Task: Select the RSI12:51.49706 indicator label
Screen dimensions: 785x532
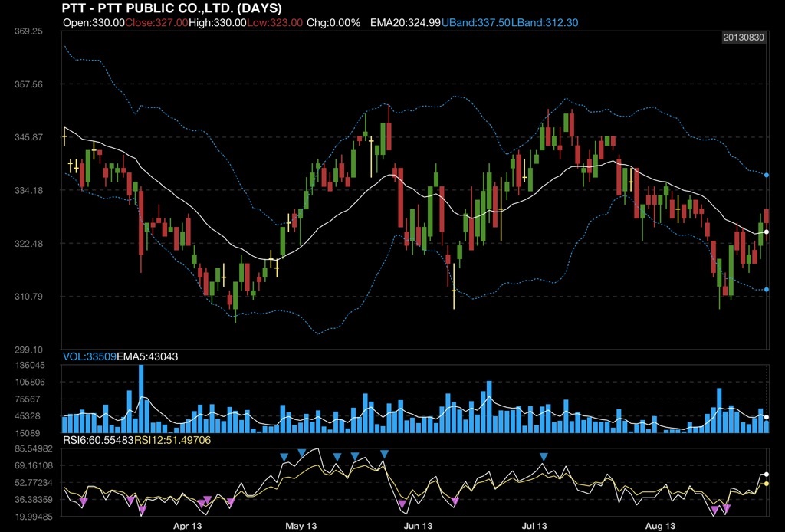Action: pyautogui.click(x=172, y=441)
